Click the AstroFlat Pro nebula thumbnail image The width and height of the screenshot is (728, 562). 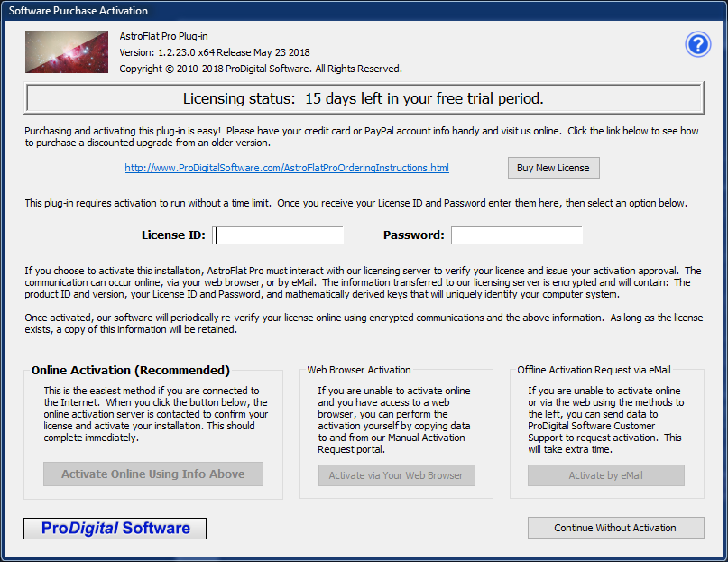pos(67,51)
